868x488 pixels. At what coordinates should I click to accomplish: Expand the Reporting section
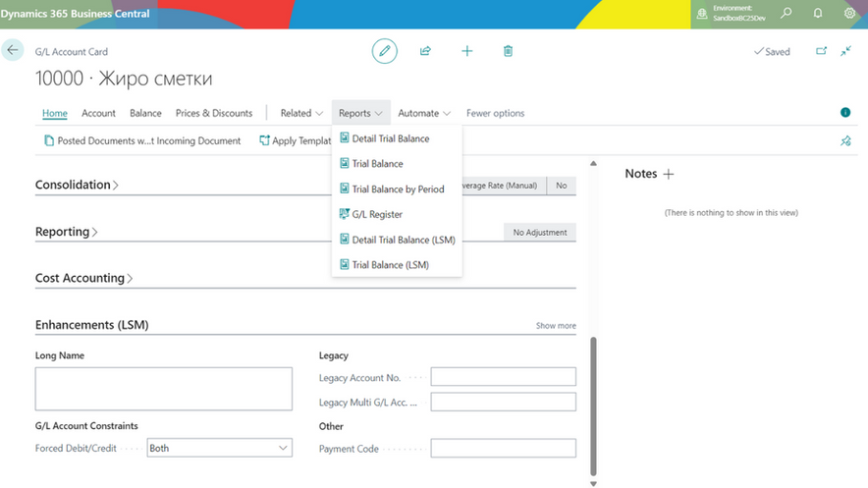coord(66,232)
